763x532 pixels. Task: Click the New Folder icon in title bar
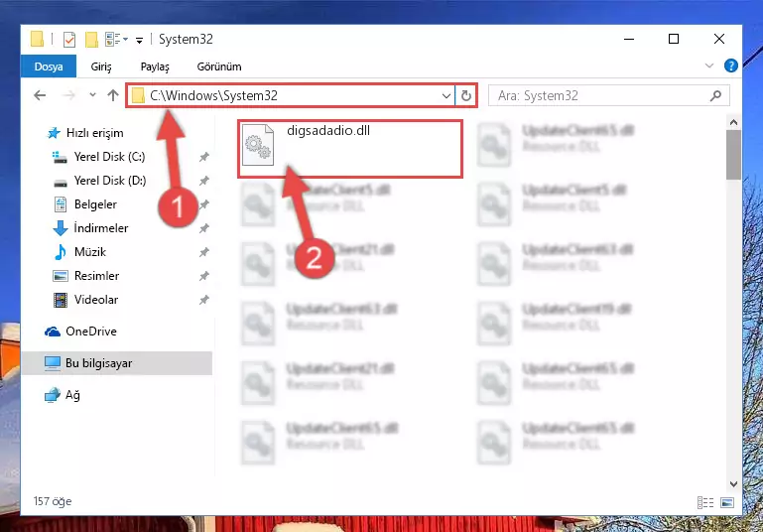(x=91, y=40)
